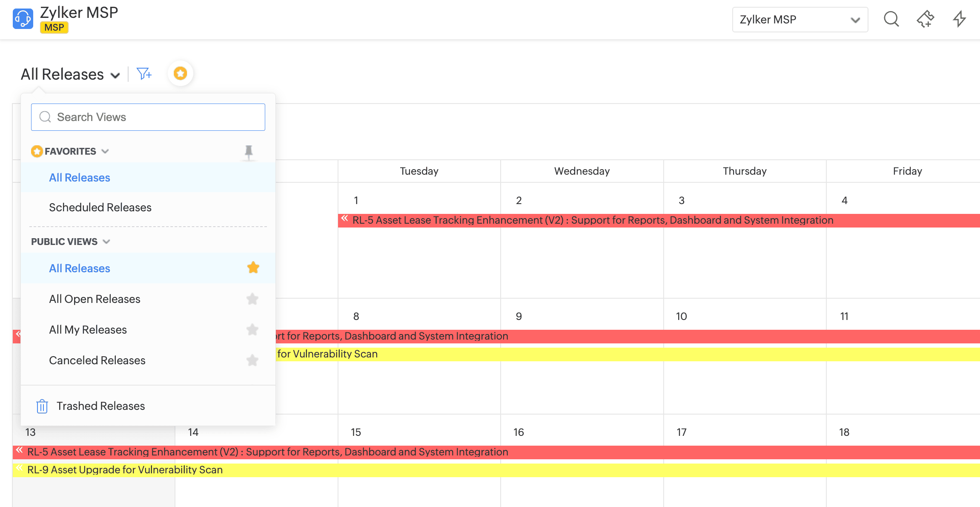
Task: Click the sparkle ticket quick-create icon
Action: [925, 19]
